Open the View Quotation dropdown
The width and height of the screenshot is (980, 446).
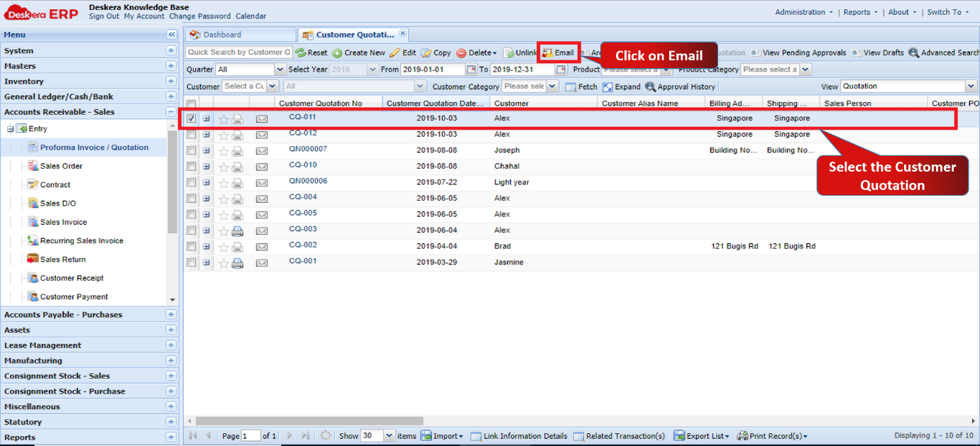tap(971, 87)
